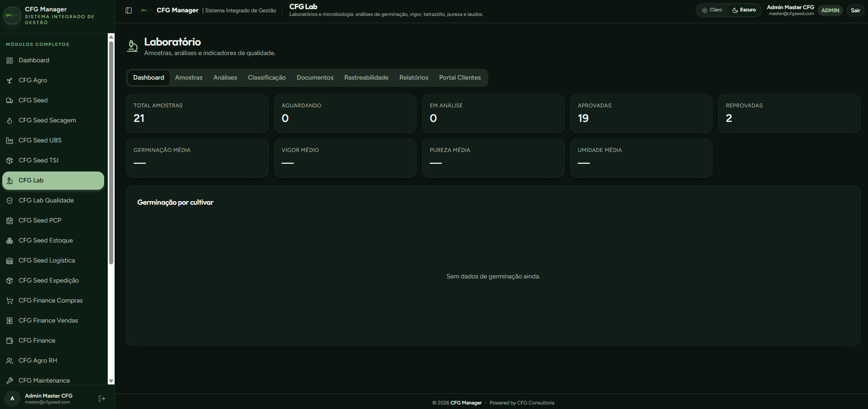The width and height of the screenshot is (868, 409).
Task: Go to the CFG Seed Estoque module
Action: [x=53, y=241]
